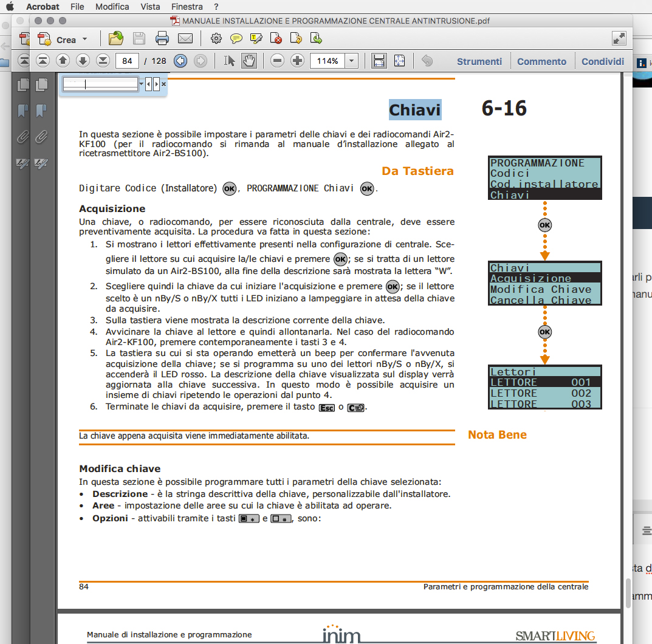Click the greyed next view arrow

tap(201, 61)
